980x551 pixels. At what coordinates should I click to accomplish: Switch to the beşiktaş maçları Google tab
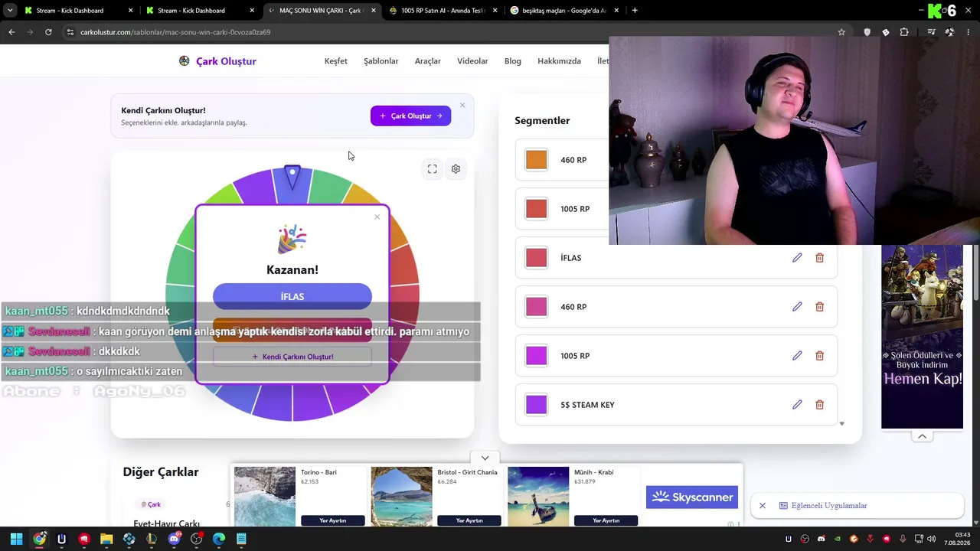(x=565, y=11)
